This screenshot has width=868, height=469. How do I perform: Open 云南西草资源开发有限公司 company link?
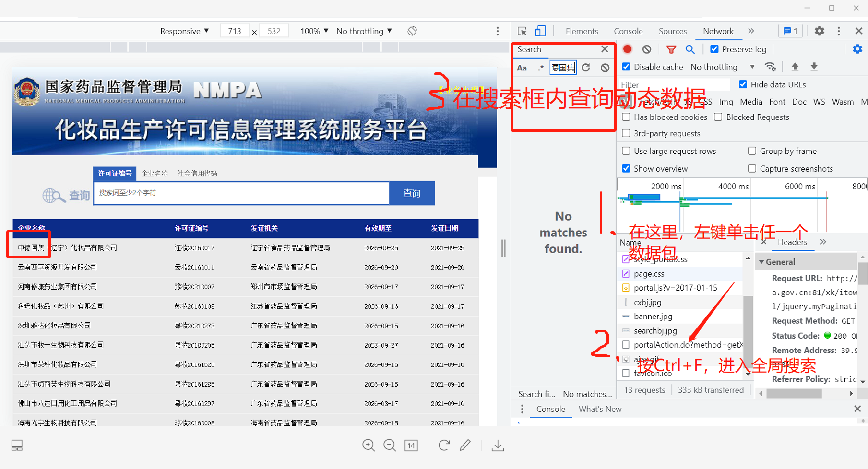point(57,267)
